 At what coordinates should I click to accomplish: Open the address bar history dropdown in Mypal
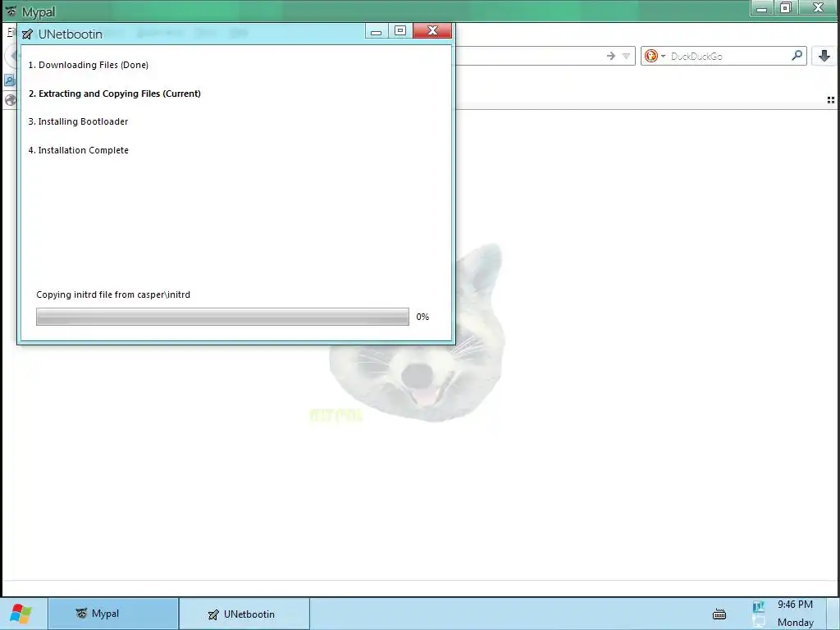pyautogui.click(x=626, y=56)
